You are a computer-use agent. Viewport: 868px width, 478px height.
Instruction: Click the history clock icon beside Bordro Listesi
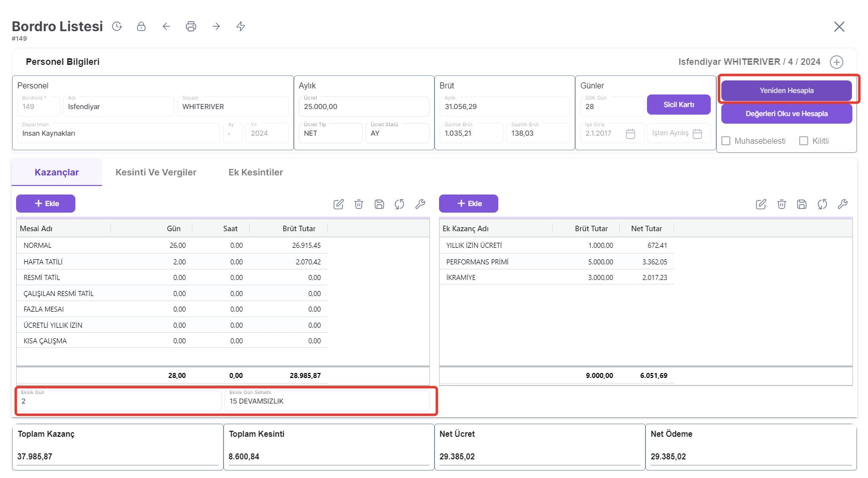(117, 27)
